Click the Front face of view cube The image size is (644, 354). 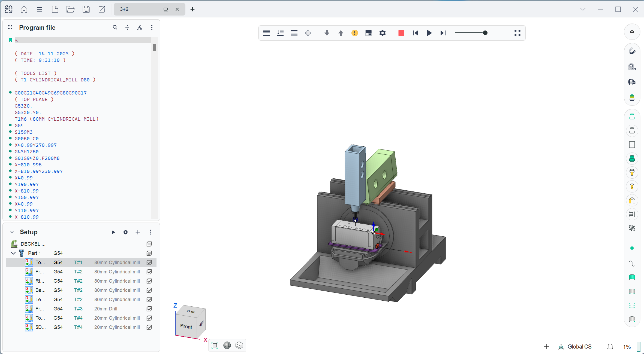(x=186, y=326)
